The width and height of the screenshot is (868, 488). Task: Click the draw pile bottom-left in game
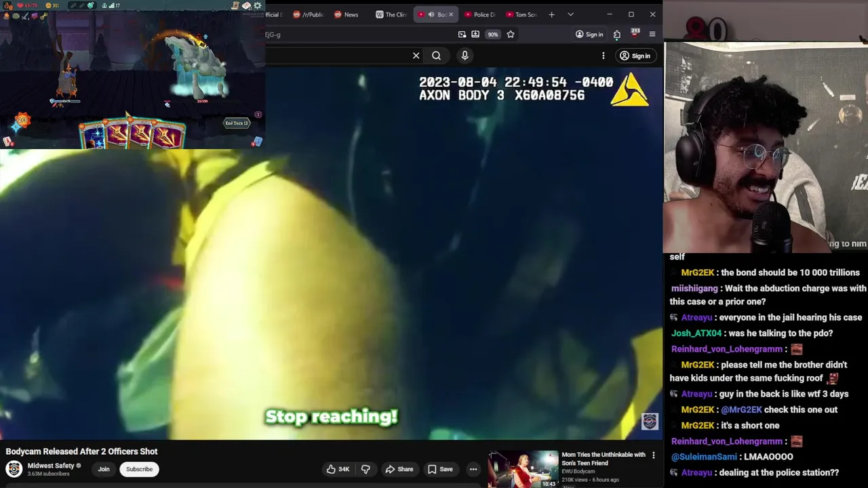click(x=7, y=141)
